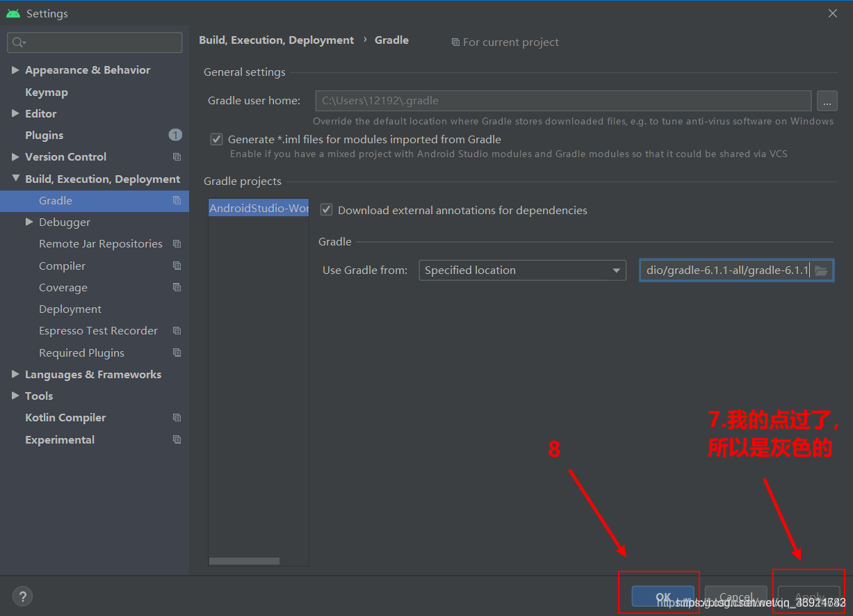Click the horizontal scrollbar under Gradle projects list

(x=244, y=561)
